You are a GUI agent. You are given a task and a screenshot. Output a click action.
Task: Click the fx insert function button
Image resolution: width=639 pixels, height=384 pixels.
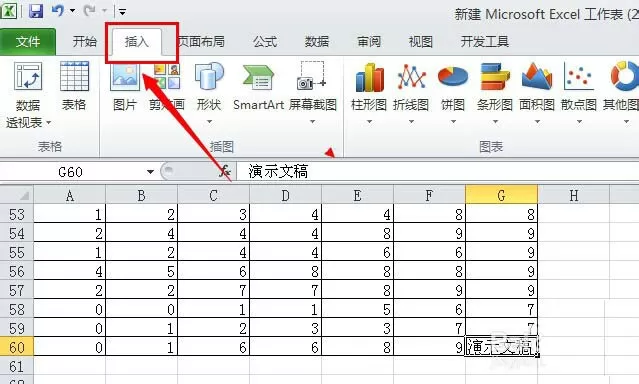[x=225, y=172]
